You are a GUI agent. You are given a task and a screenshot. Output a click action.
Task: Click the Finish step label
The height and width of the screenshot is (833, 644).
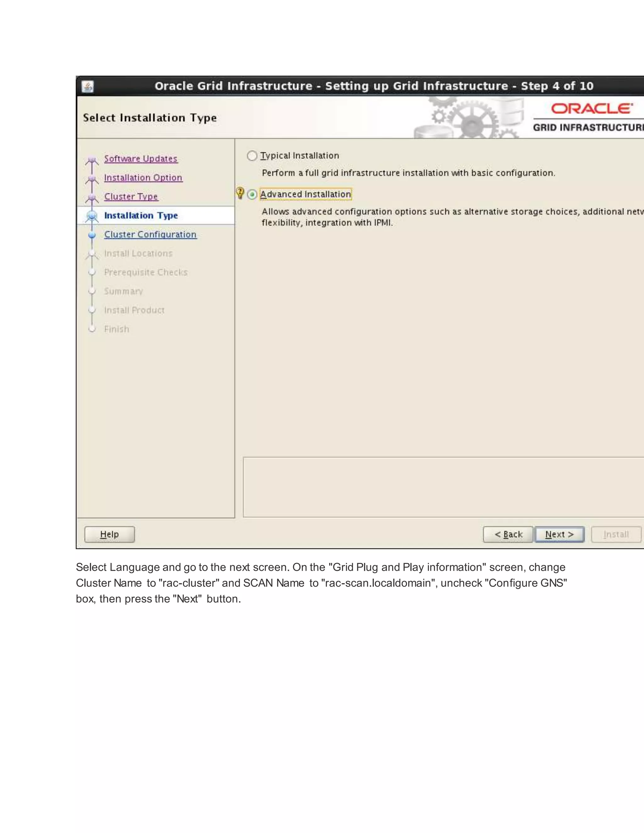coord(116,329)
